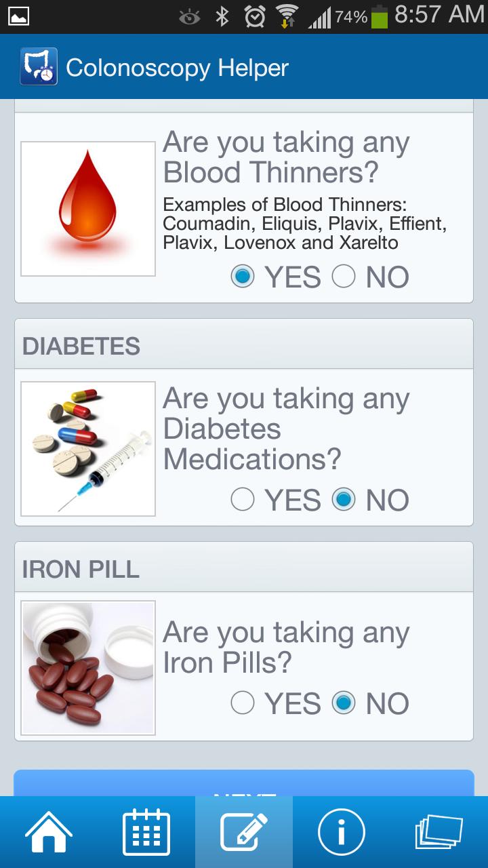This screenshot has width=488, height=868.
Task: Tap the pills and syringe image
Action: (88, 449)
